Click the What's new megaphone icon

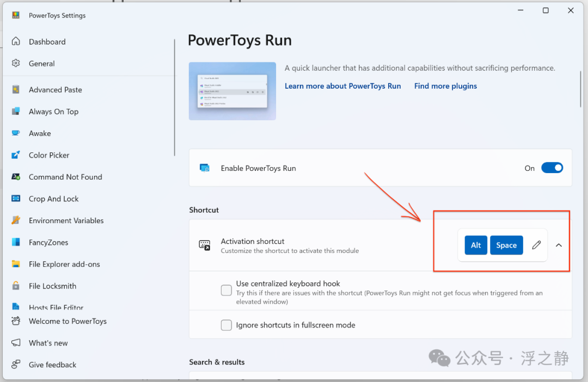[16, 343]
